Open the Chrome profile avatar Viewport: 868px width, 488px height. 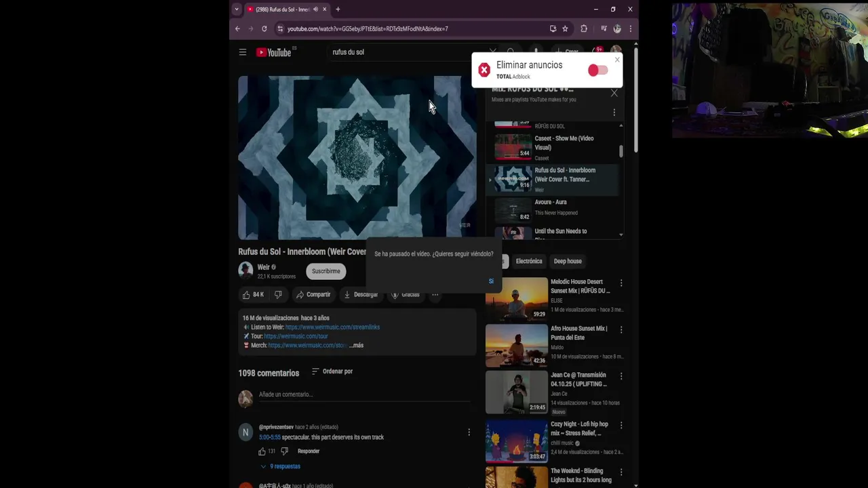617,28
